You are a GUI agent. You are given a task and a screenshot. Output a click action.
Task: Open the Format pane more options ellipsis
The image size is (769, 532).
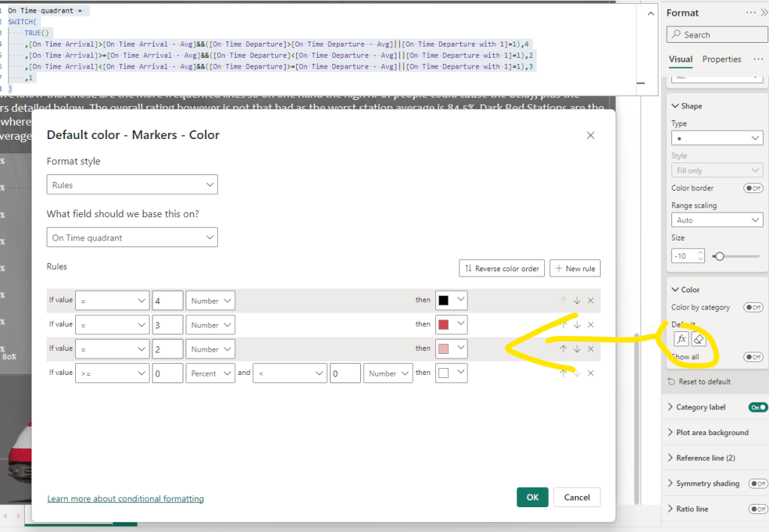pyautogui.click(x=751, y=13)
